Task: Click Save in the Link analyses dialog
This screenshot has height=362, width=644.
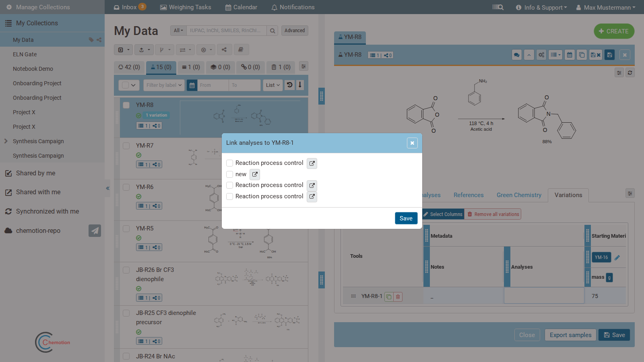Action: [406, 218]
